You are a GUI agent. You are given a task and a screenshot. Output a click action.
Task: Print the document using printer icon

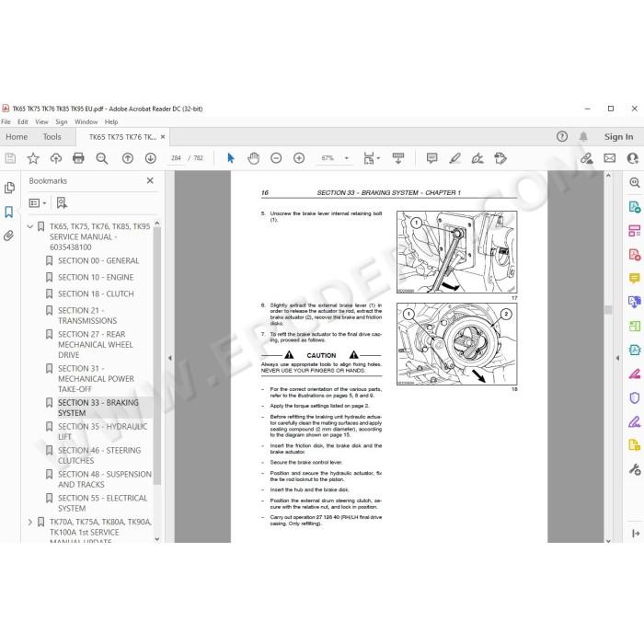coord(78,158)
